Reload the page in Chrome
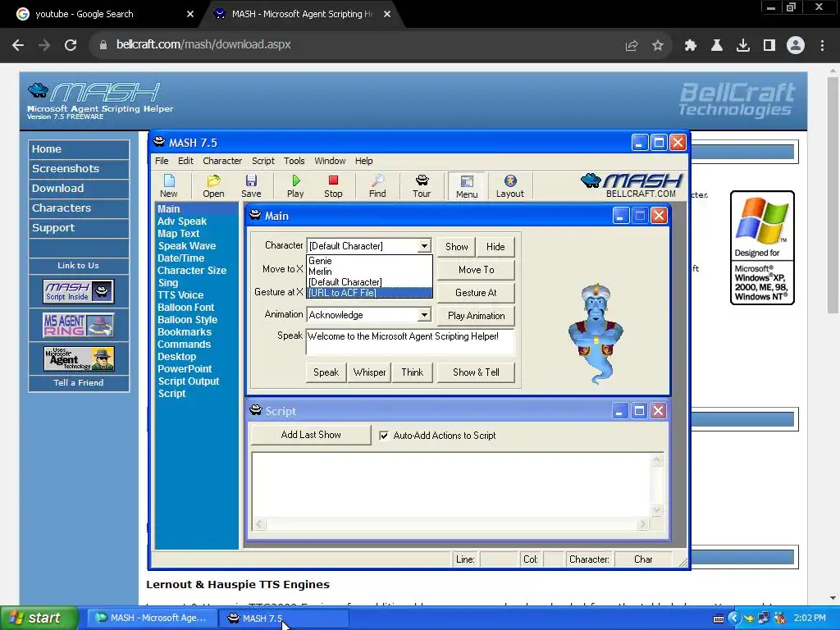Image resolution: width=840 pixels, height=630 pixels. (71, 45)
